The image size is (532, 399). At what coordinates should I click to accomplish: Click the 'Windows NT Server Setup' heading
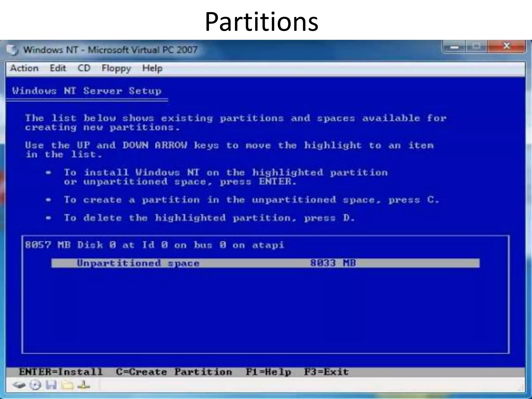click(87, 91)
